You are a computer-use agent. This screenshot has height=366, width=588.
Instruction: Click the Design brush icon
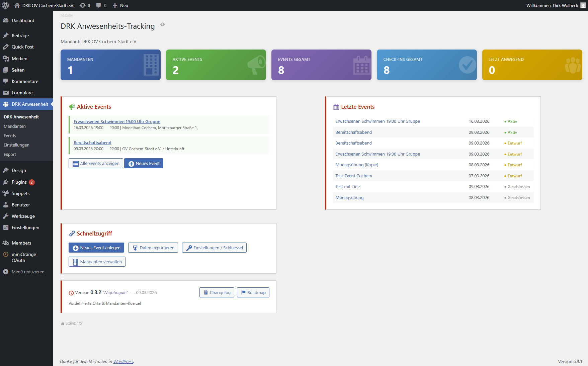[6, 170]
